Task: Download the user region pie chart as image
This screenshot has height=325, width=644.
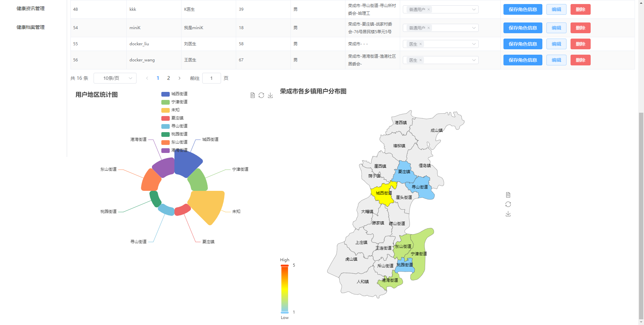Action: tap(270, 96)
